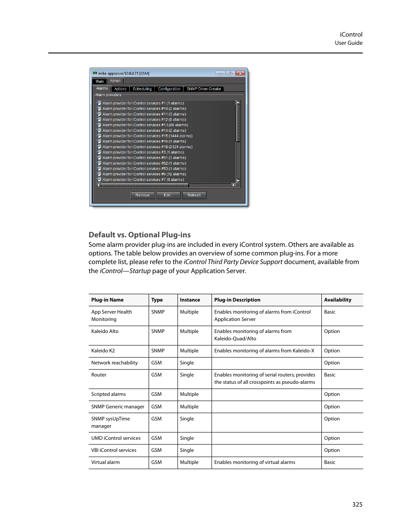Viewport: 411px width, 532px height.
Task: Click the plug-in icon for services #3
Action: [99, 152]
